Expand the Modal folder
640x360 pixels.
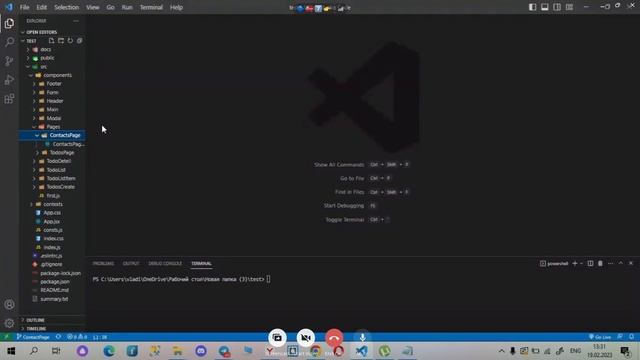(52, 118)
